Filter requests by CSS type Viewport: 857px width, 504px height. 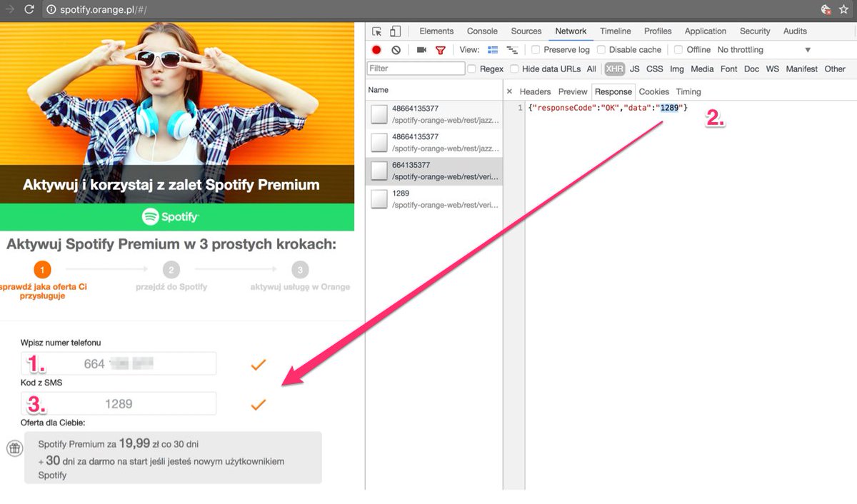655,69
